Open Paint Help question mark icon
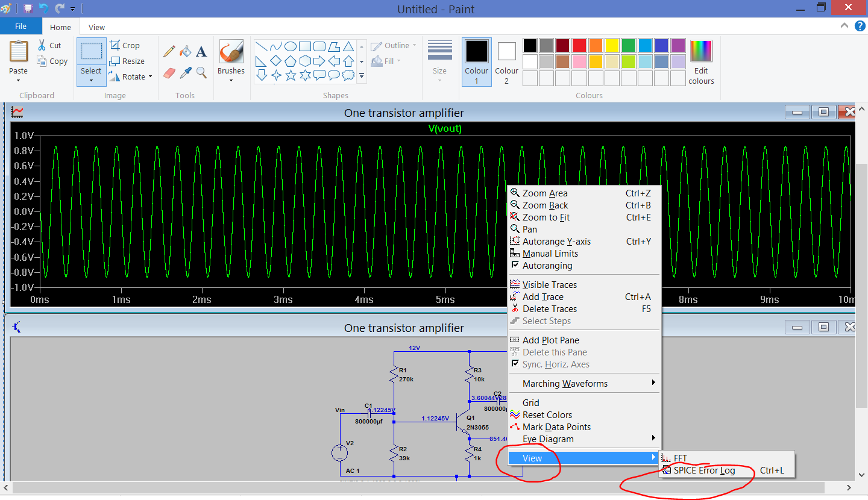868x500 pixels. tap(860, 26)
